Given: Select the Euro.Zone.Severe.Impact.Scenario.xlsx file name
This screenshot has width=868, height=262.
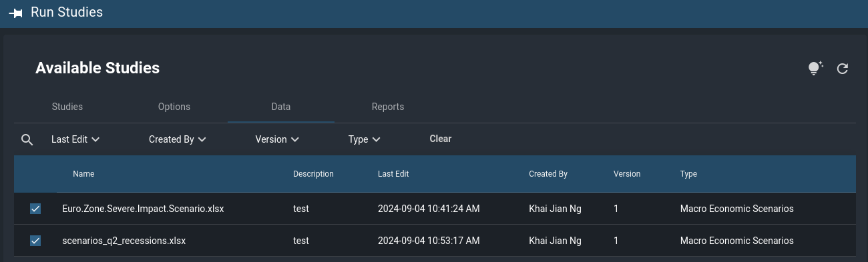Looking at the screenshot, I should pos(143,209).
